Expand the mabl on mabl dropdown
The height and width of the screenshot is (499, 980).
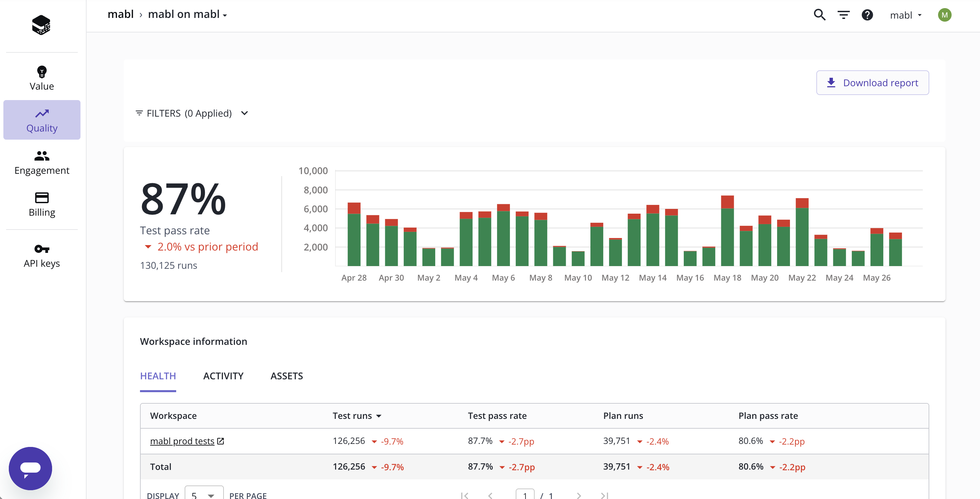click(x=188, y=15)
